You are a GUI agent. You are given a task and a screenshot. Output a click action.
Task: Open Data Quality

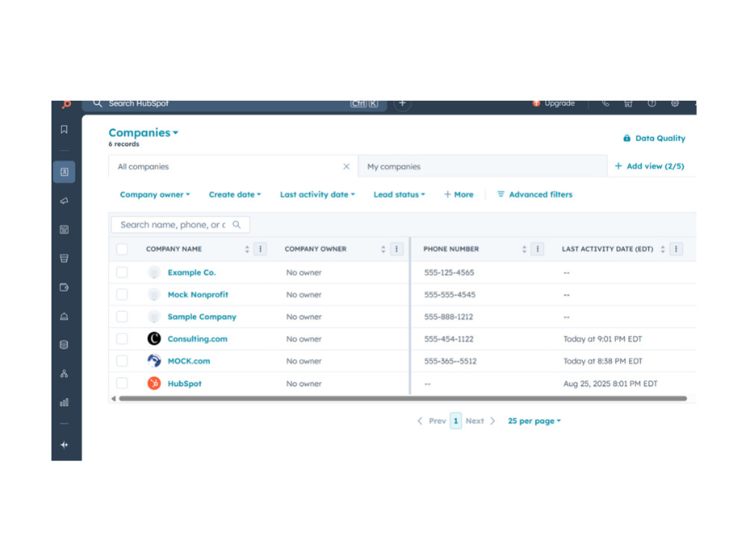click(654, 138)
